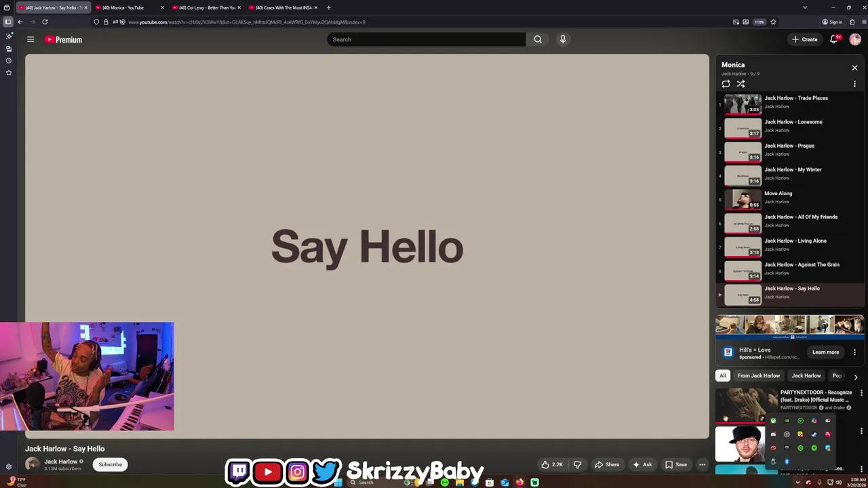868x488 pixels.
Task: Switch to the Coi Leray browser tab
Action: pyautogui.click(x=205, y=7)
